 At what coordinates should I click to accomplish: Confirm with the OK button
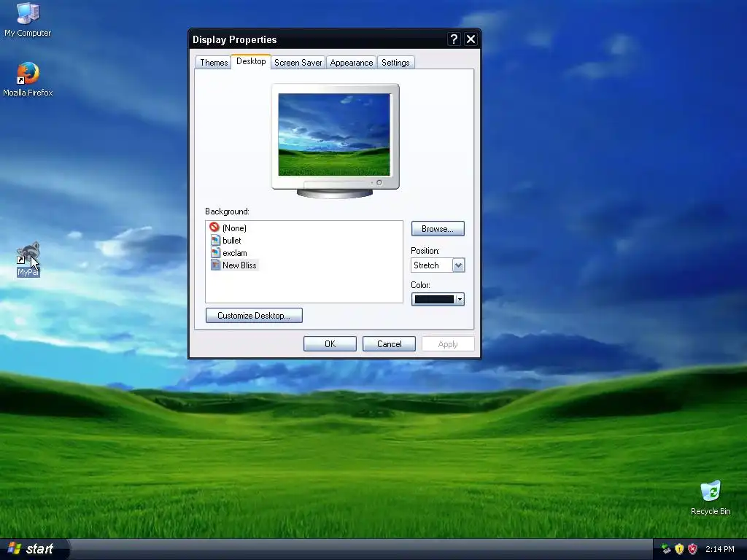330,344
